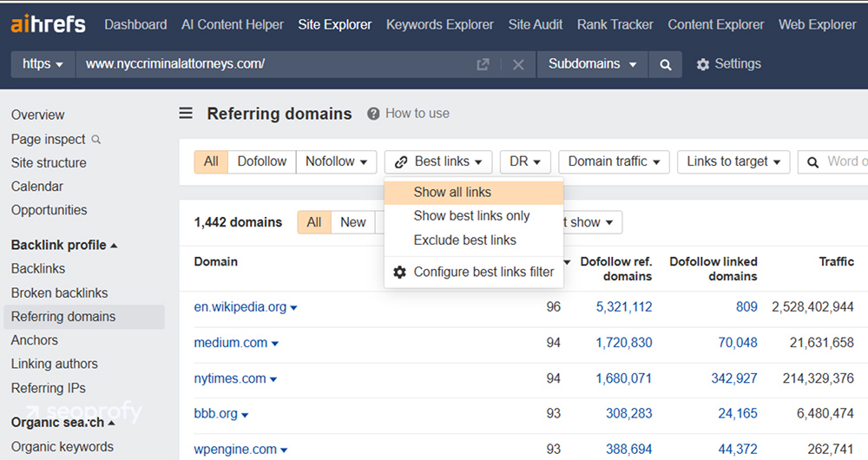
Task: Select the All link type filter
Action: tap(211, 161)
